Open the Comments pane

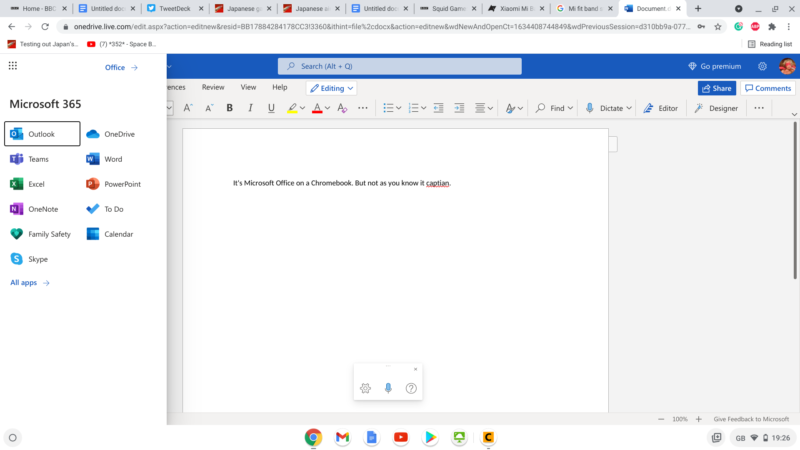click(x=768, y=88)
